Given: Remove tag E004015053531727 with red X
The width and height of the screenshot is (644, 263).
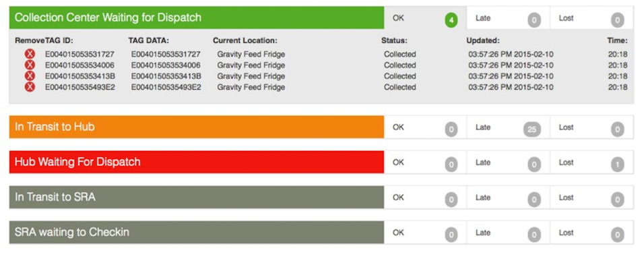Looking at the screenshot, I should pos(30,54).
